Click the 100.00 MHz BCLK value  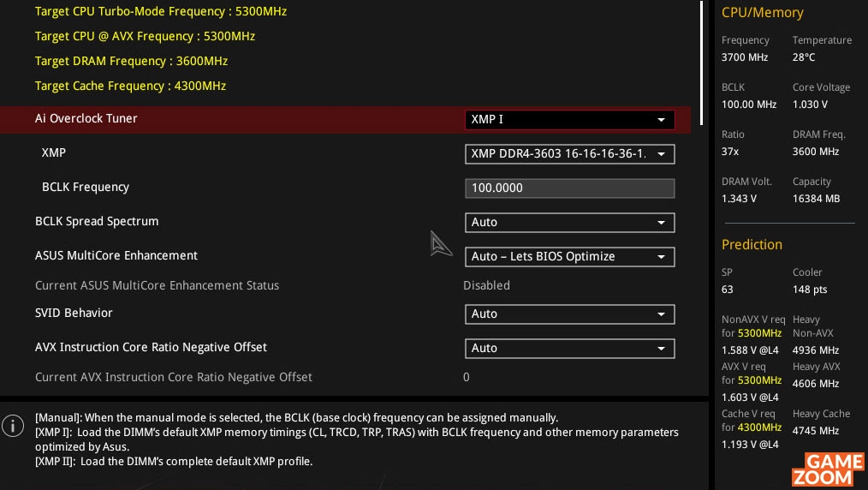tap(749, 105)
